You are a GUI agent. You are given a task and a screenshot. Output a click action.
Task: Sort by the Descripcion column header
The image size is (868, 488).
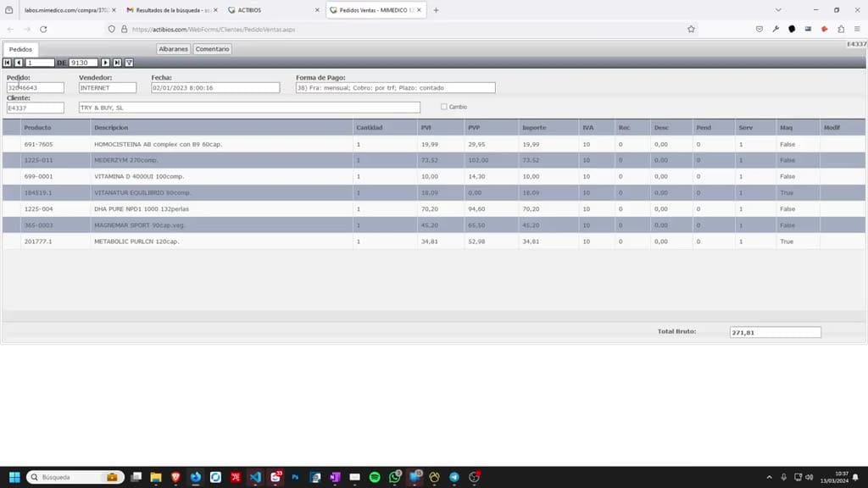(x=111, y=127)
